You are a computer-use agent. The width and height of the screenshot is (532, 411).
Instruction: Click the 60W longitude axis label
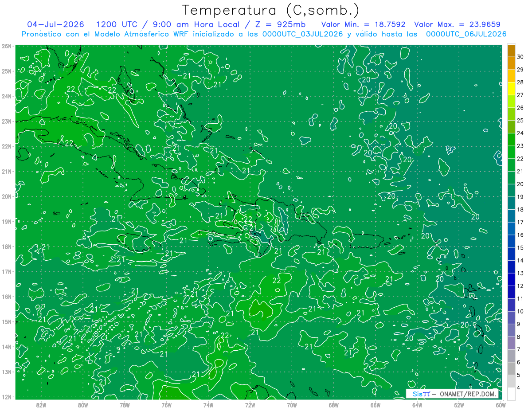(501, 405)
